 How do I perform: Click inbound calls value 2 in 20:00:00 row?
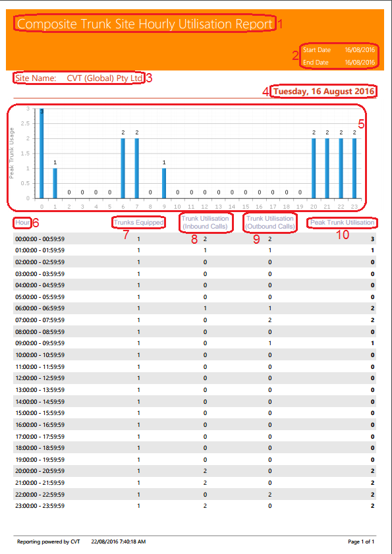point(205,471)
